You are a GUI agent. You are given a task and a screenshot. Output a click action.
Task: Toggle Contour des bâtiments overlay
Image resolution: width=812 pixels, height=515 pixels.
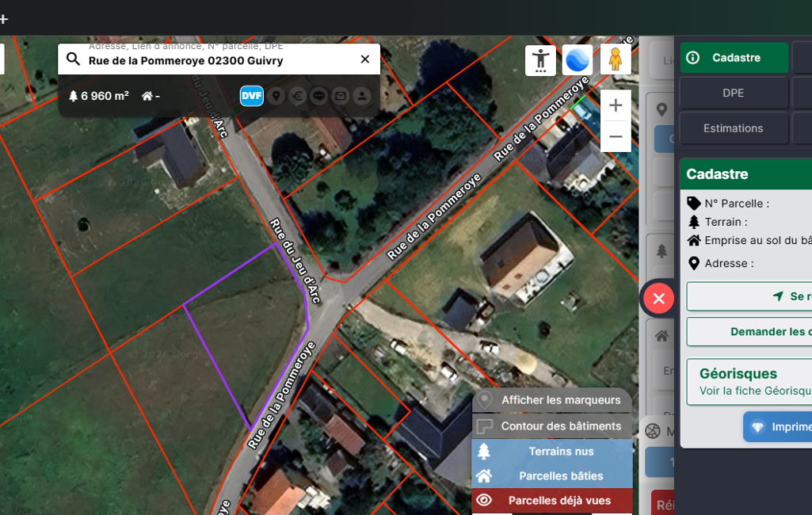(x=552, y=426)
